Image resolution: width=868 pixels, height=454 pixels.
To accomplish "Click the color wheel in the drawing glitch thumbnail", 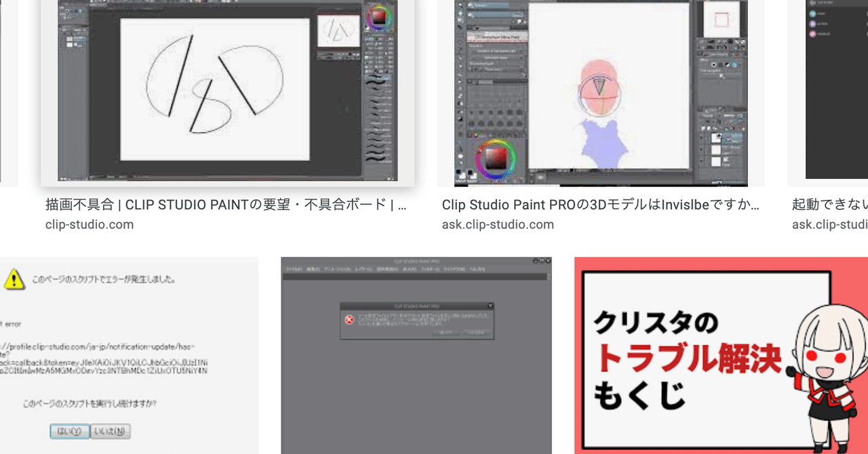I will [378, 16].
